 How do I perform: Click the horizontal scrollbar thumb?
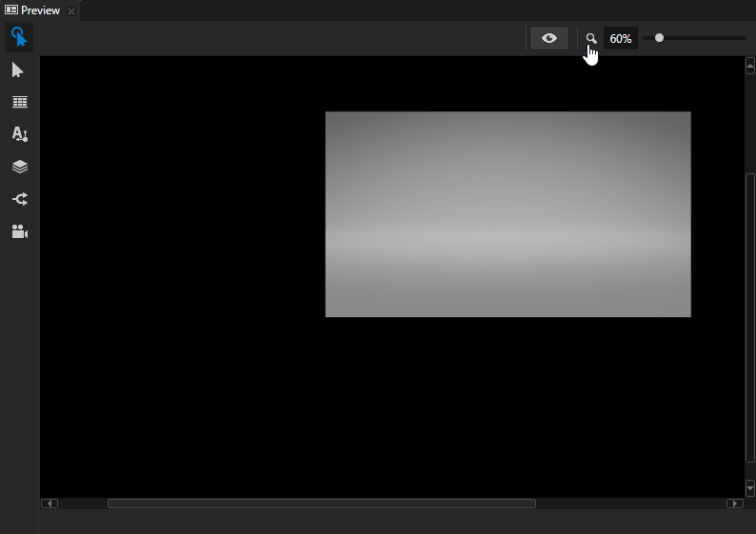click(x=321, y=504)
